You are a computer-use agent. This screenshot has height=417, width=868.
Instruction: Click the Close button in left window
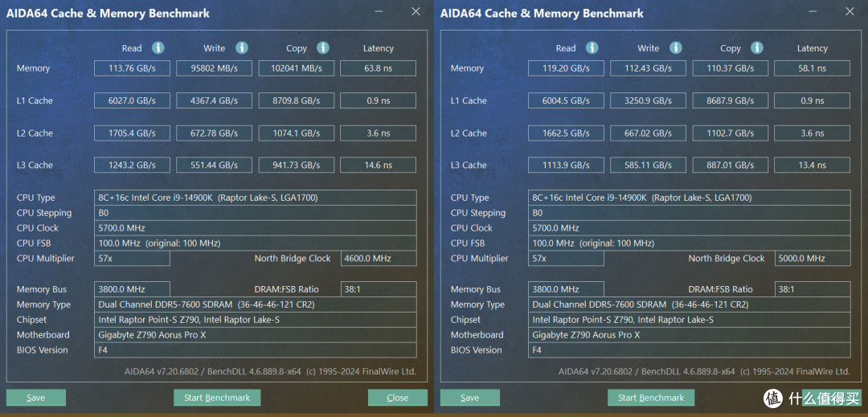coord(398,398)
